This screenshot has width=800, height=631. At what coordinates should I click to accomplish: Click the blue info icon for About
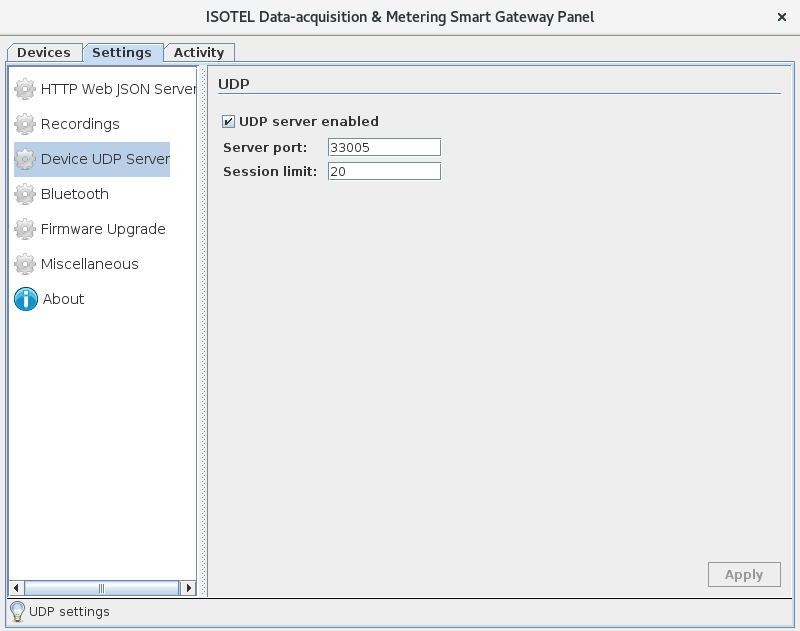26,299
